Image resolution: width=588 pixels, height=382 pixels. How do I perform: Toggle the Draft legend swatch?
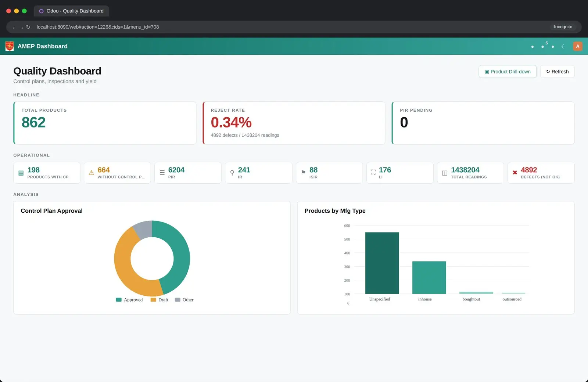(x=153, y=300)
